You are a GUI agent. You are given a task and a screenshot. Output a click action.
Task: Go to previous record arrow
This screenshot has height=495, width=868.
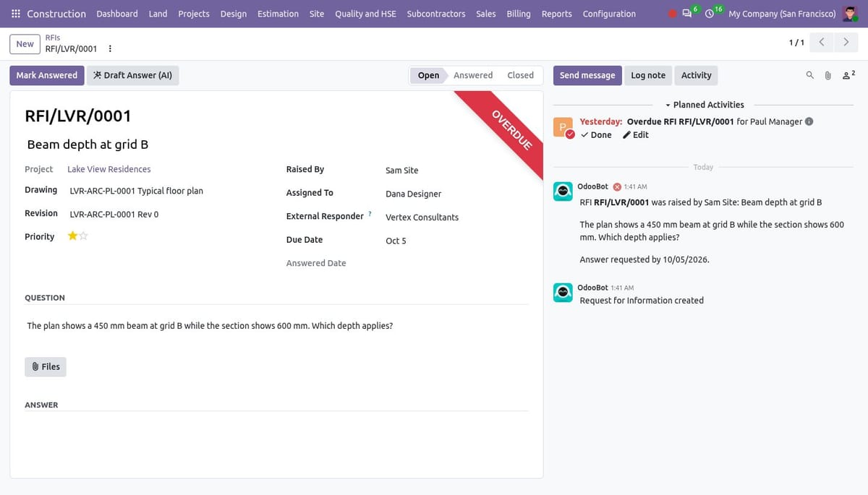pos(821,43)
